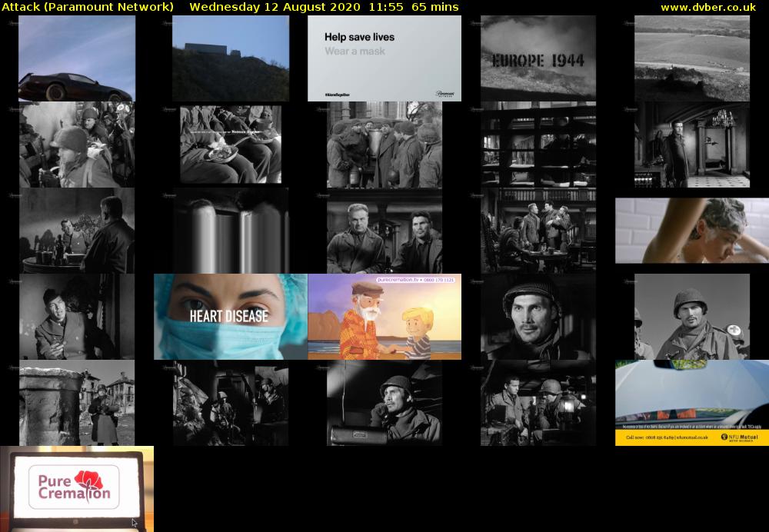Image resolution: width=769 pixels, height=532 pixels.
Task: Click the NFU Mutual logo on the yellow banner
Action: point(739,437)
